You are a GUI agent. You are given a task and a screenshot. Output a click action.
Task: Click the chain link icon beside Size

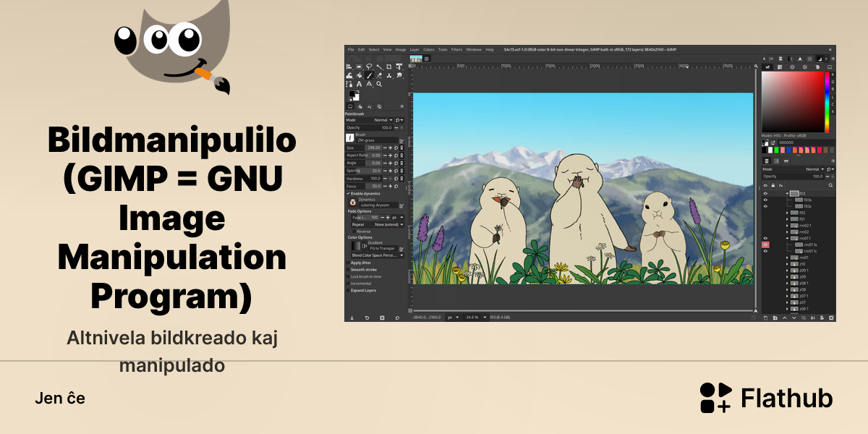pos(401,148)
